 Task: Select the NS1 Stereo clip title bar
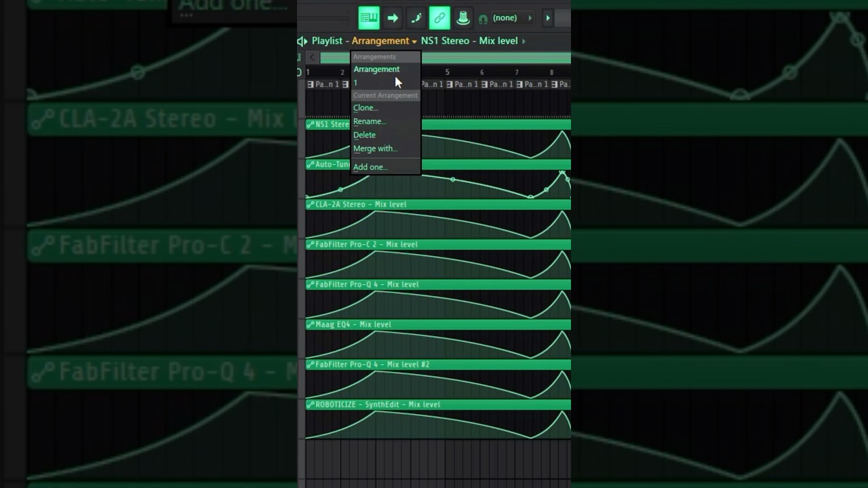438,125
